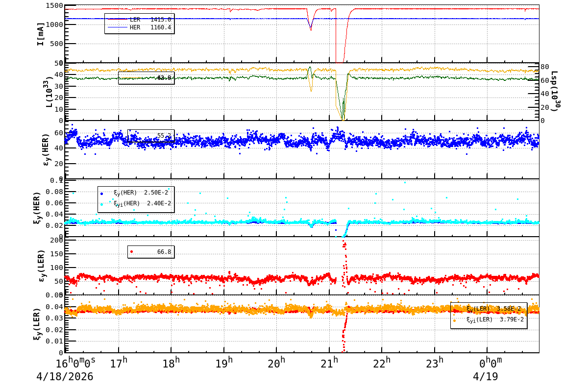588x391 pixels.
Task: Click the 18h time tick label
Action: tap(171, 363)
